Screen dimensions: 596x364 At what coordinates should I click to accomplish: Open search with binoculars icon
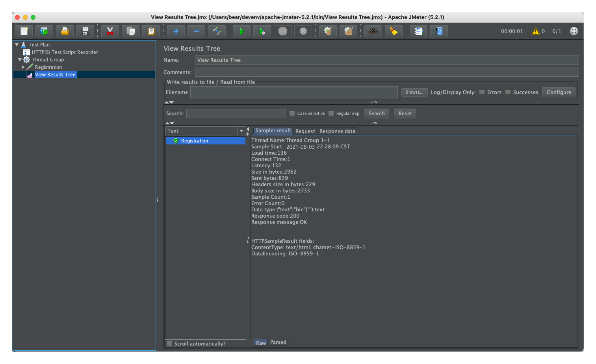point(373,31)
